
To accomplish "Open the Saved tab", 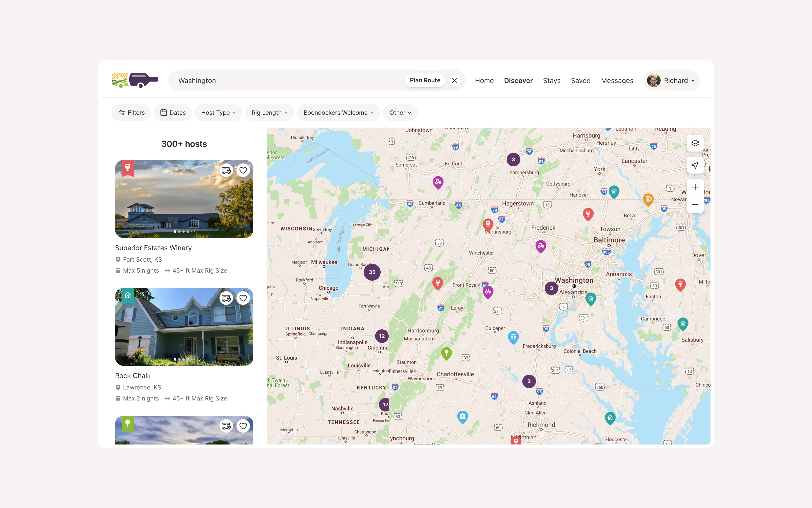I will (580, 81).
